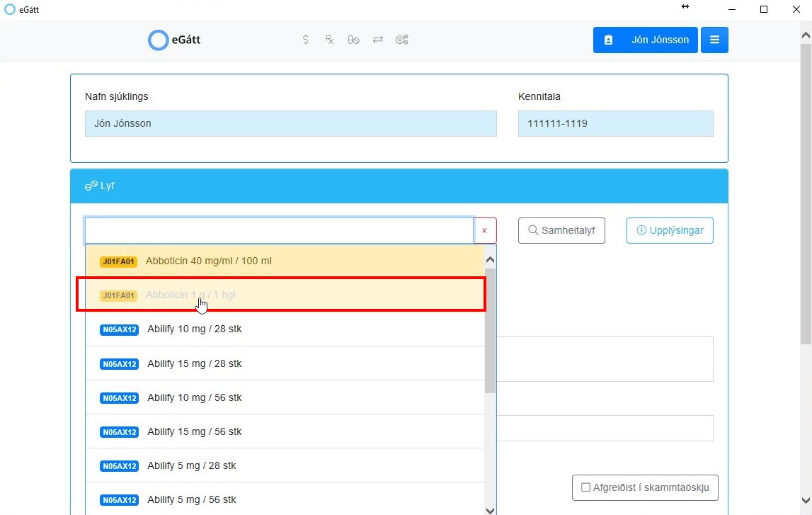Open the hamburger menu button
The height and width of the screenshot is (515, 812).
714,40
